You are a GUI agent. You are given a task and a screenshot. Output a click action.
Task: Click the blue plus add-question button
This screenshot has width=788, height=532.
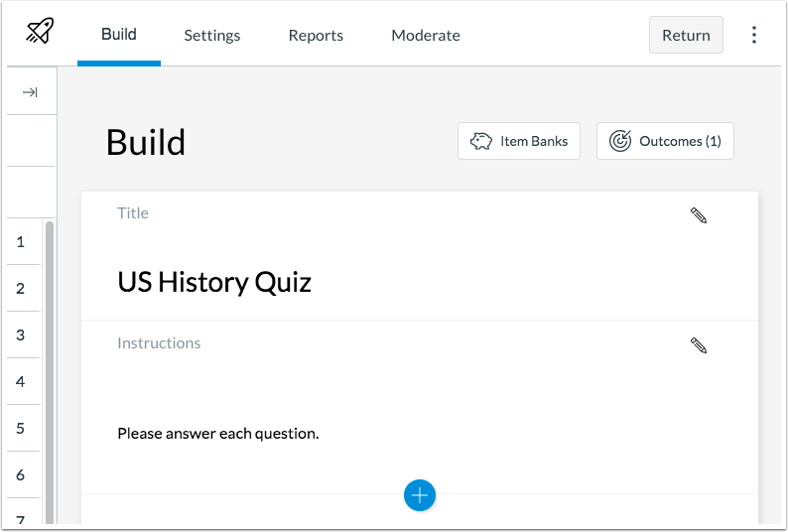coord(420,494)
